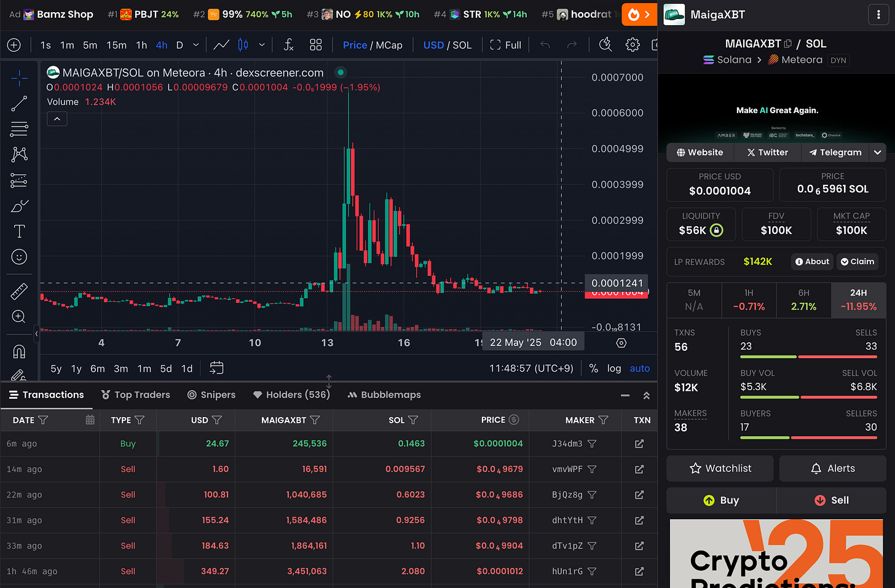The image size is (895, 588).
Task: Toggle Price view instead of MCap
Action: tap(355, 45)
